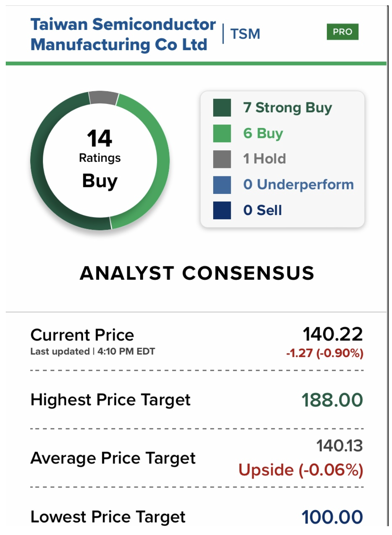Click the 0 Sell legend label
Viewport: 392px width, 535px height.
point(263,210)
